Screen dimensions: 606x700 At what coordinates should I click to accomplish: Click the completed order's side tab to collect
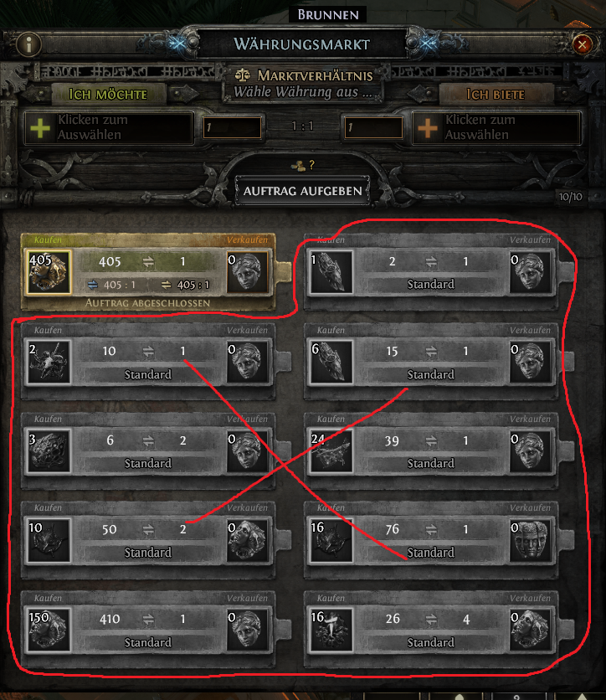(x=282, y=272)
